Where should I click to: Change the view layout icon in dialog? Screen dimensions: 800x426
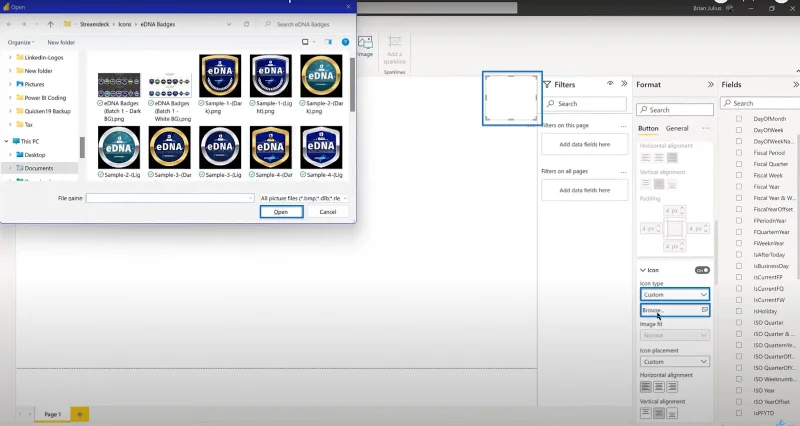[x=305, y=42]
